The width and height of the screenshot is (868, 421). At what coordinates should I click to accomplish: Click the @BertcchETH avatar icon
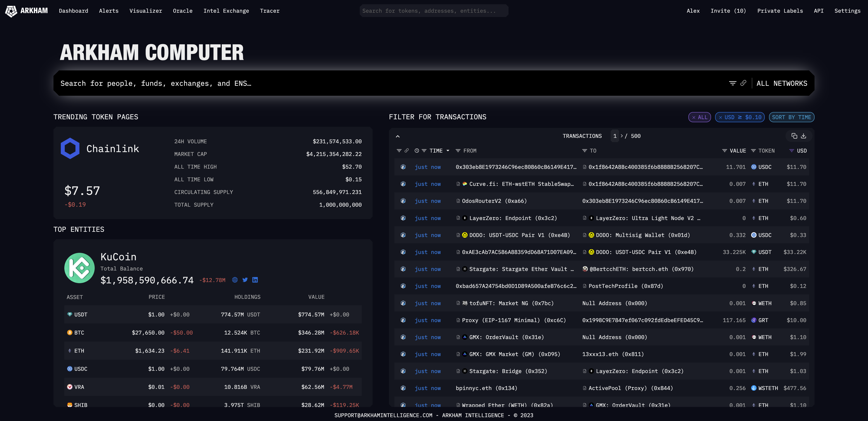585,269
